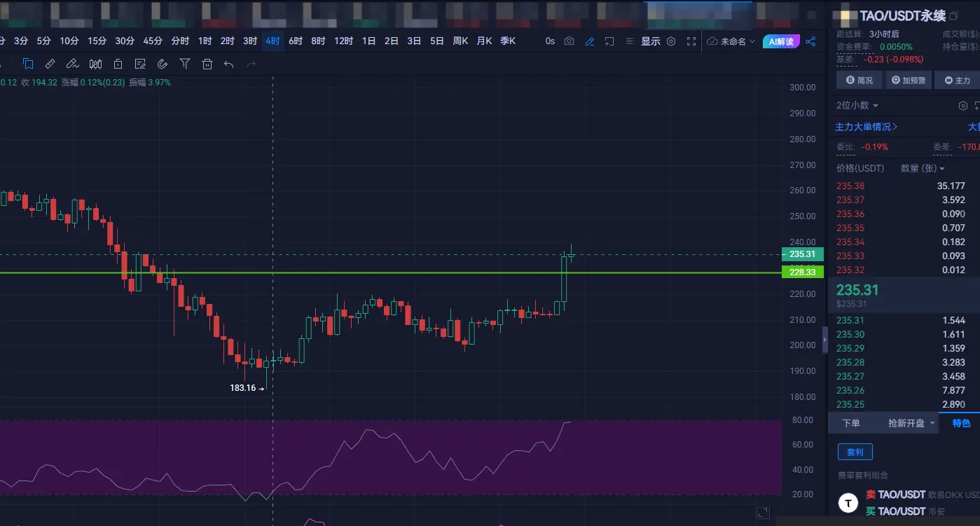Click the indicator panel expand icon
The width and height of the screenshot is (980, 526).
click(x=763, y=513)
